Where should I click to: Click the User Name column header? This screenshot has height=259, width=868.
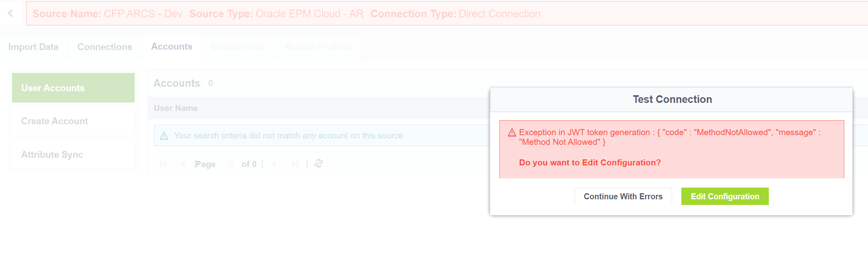(176, 108)
